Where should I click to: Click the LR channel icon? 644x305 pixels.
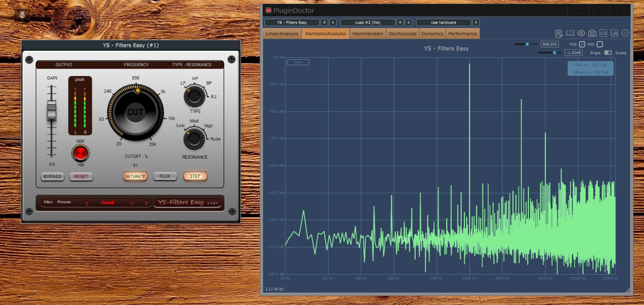[x=614, y=33]
